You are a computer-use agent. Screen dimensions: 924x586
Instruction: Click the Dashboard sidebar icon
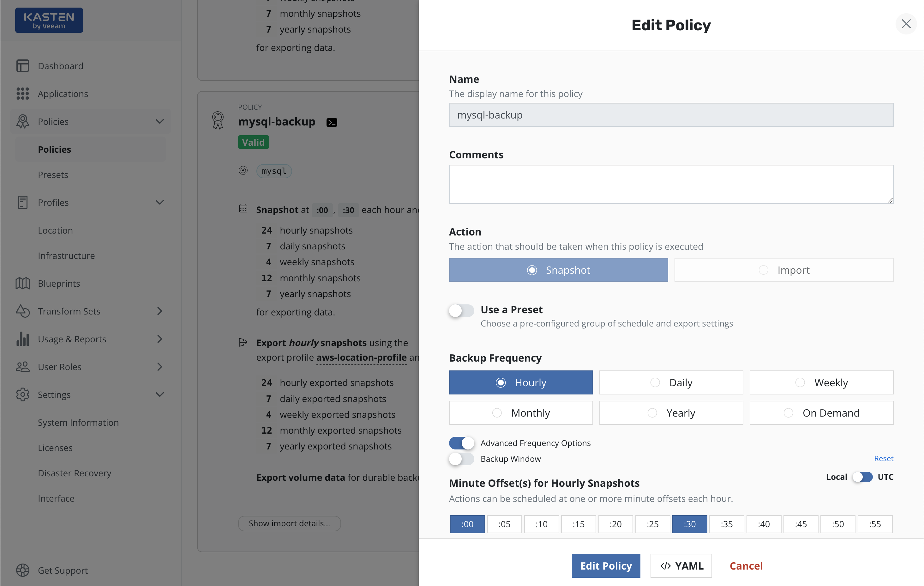point(23,66)
